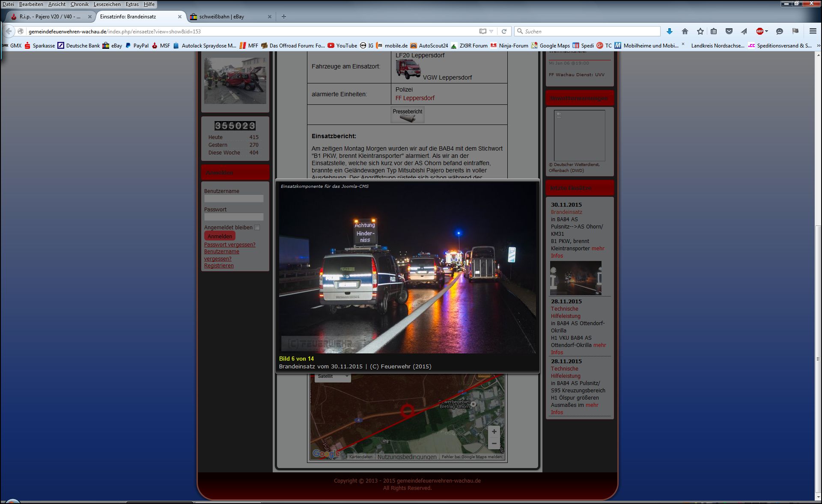Viewport: 822px width, 504px height.
Task: Click the Firefox downloads arrow icon
Action: [x=670, y=31]
